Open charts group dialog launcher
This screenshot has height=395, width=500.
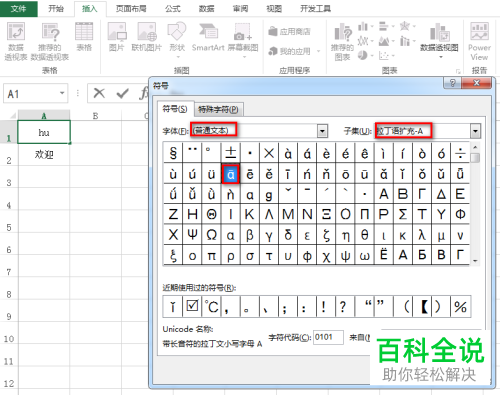[x=458, y=71]
